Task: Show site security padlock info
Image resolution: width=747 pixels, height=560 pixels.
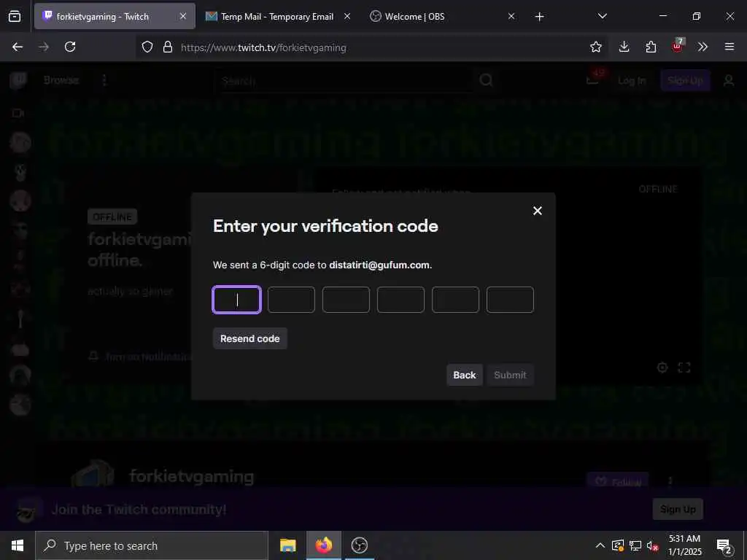Action: pos(168,47)
